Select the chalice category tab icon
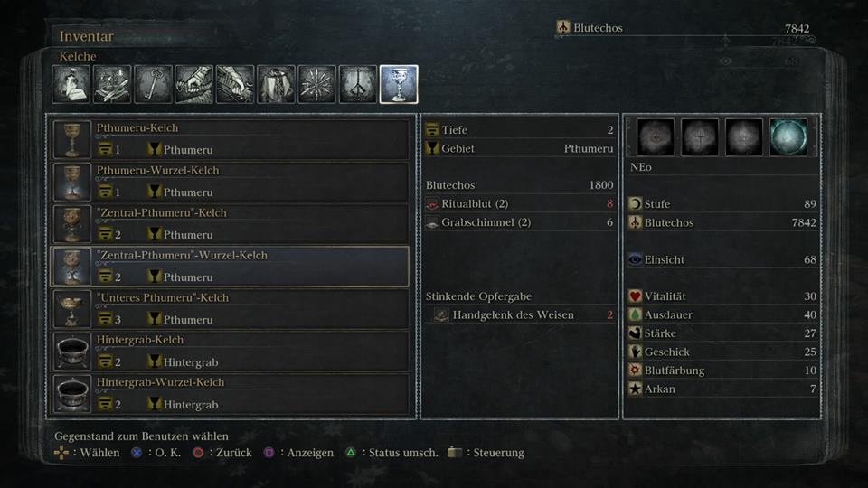This screenshot has height=488, width=868. pyautogui.click(x=399, y=85)
